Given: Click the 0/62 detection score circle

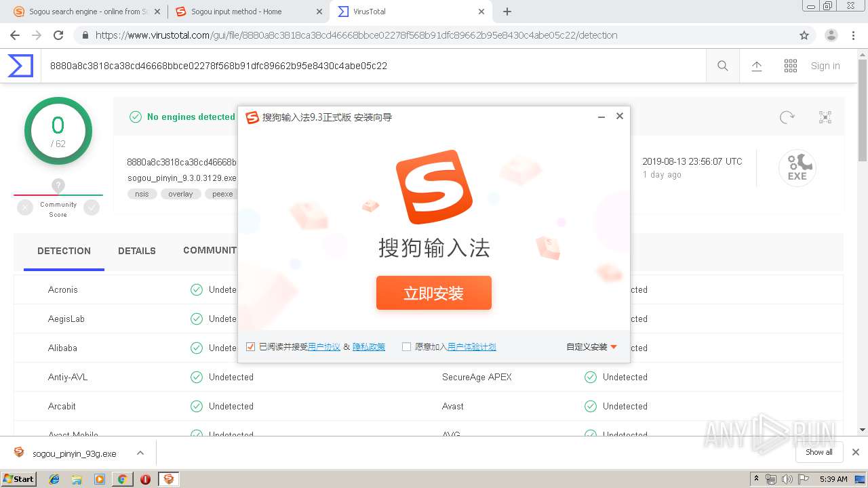Looking at the screenshot, I should [58, 131].
